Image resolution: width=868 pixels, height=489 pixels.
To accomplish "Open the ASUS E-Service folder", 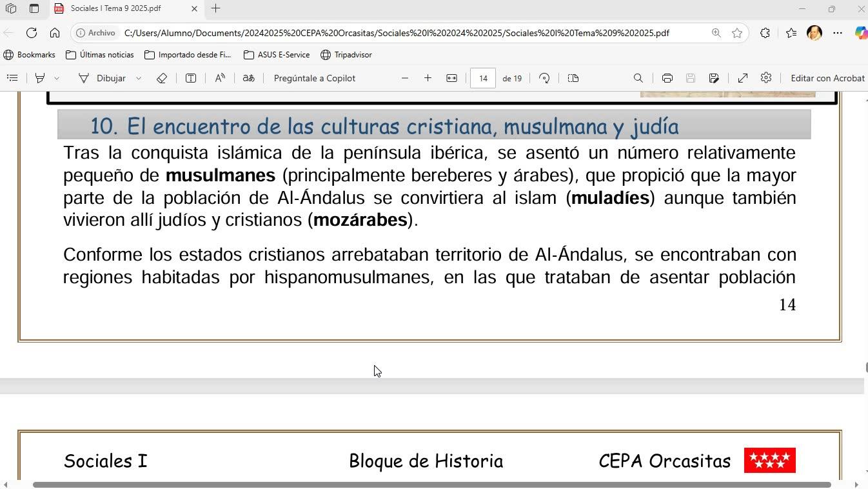I will pyautogui.click(x=277, y=55).
